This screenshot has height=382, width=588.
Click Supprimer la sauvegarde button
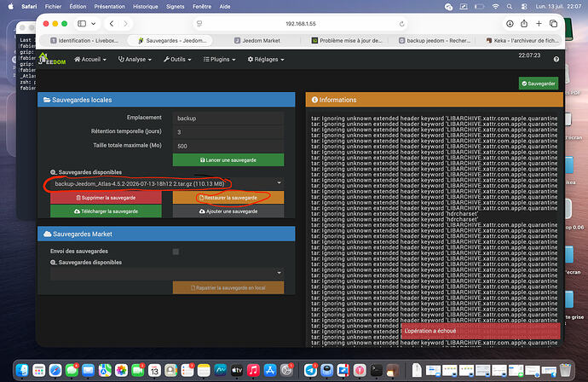click(x=106, y=197)
